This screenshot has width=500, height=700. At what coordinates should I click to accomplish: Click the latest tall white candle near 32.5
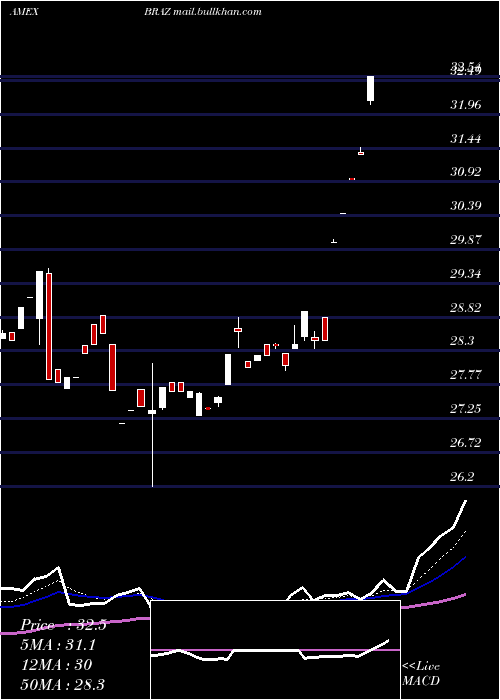tap(371, 89)
